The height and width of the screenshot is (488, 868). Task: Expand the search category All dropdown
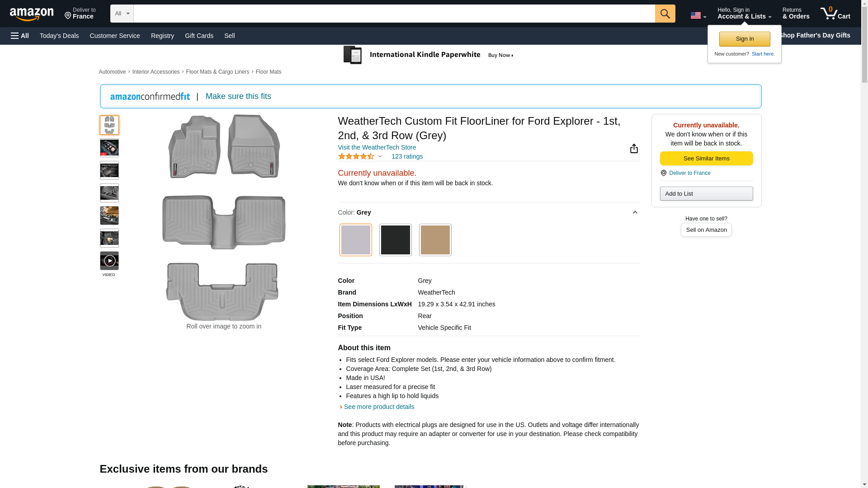click(122, 14)
